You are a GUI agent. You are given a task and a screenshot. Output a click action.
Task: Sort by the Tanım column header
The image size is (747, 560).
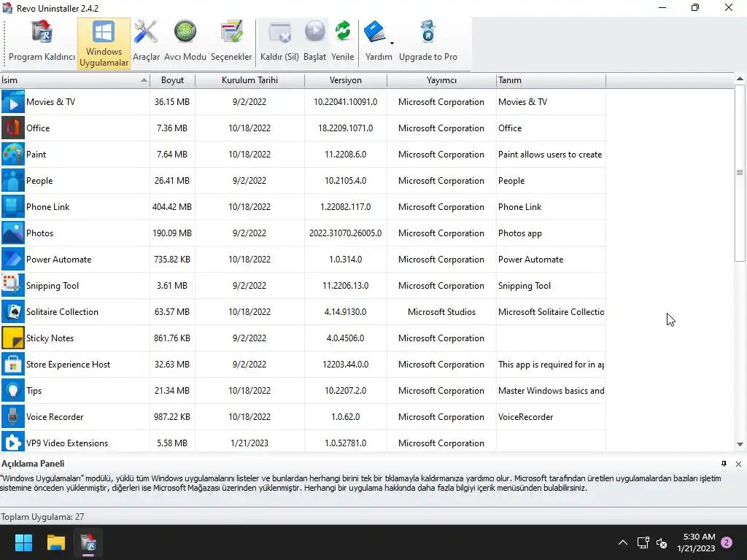551,80
